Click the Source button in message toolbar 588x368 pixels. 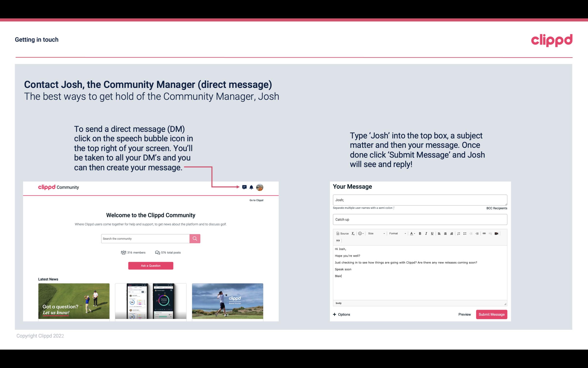point(342,233)
